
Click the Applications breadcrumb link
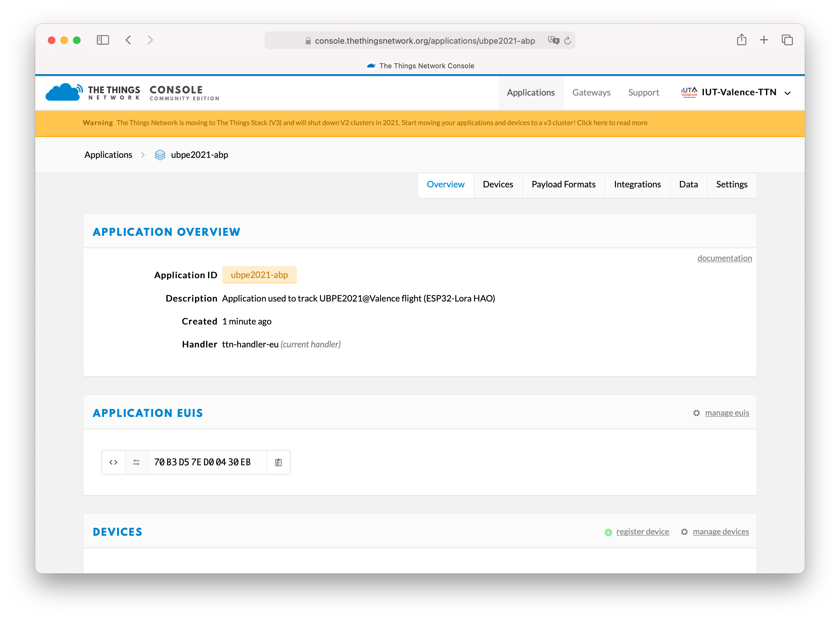(108, 155)
